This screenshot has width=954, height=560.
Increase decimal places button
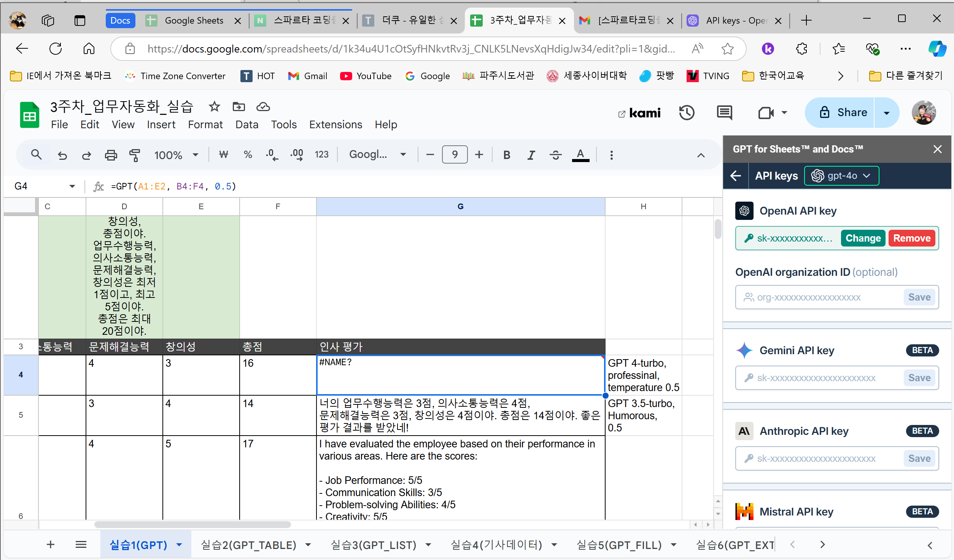coord(297,155)
